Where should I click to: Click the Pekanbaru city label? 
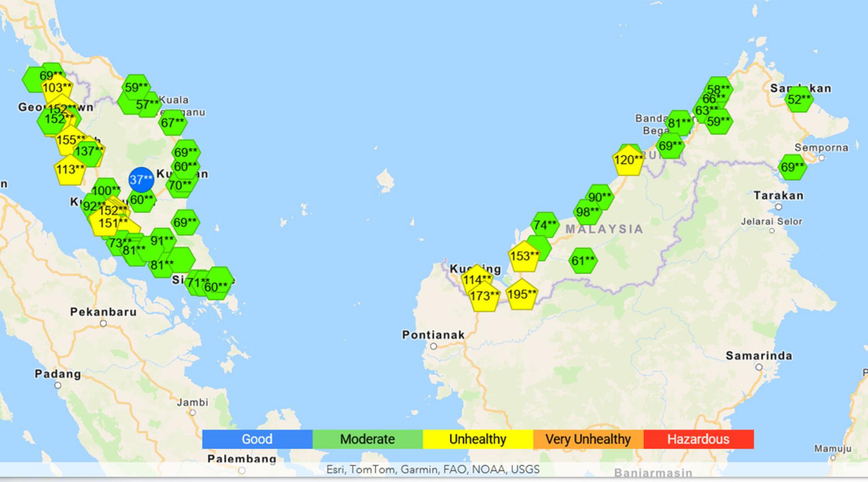[x=104, y=312]
